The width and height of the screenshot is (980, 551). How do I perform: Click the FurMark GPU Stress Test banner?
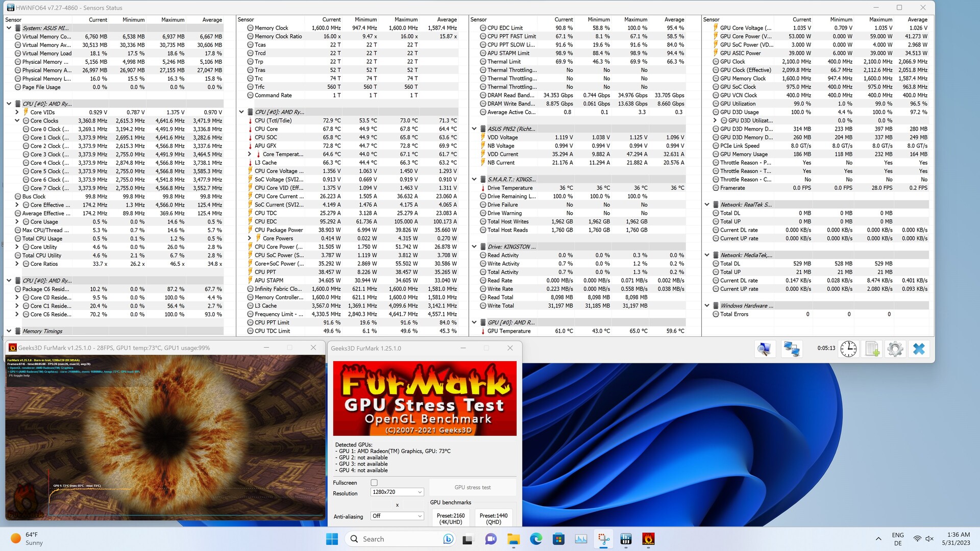tap(425, 398)
